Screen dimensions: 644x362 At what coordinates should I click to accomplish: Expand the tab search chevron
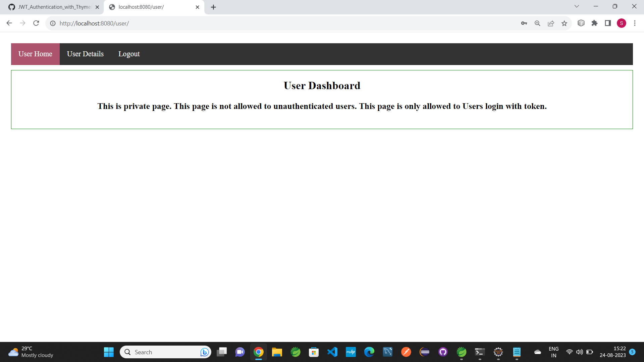pos(577,6)
